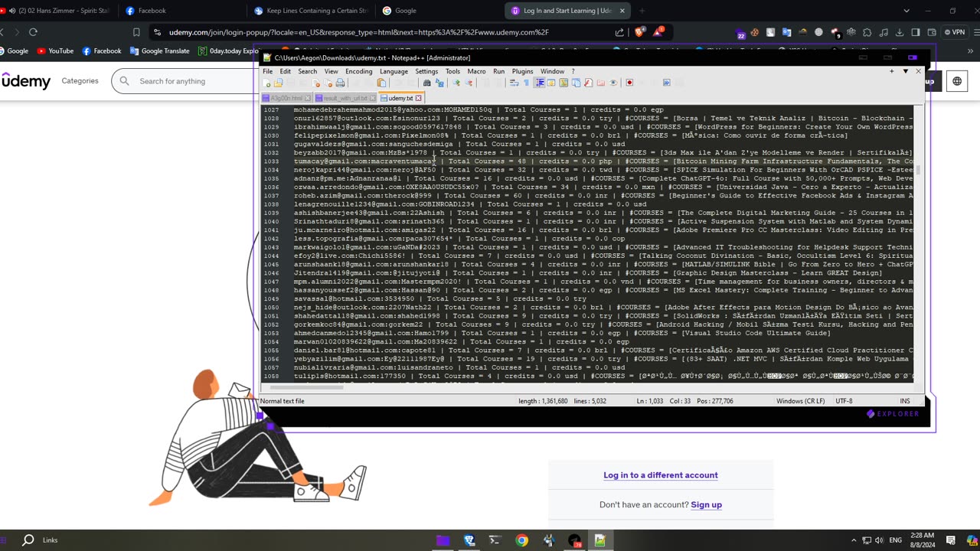Open YouTube bookmark in bookmarks bar
This screenshot has height=551, width=980.
(x=55, y=51)
